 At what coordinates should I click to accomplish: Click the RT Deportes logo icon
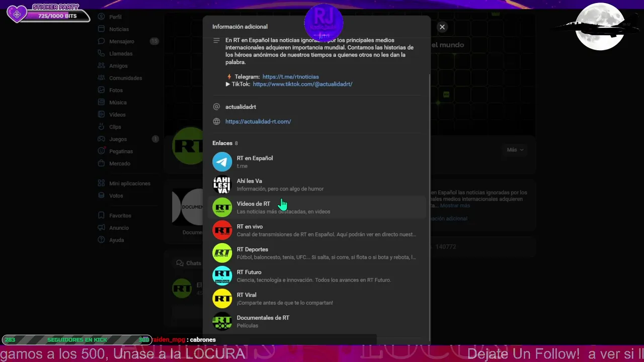tap(222, 253)
